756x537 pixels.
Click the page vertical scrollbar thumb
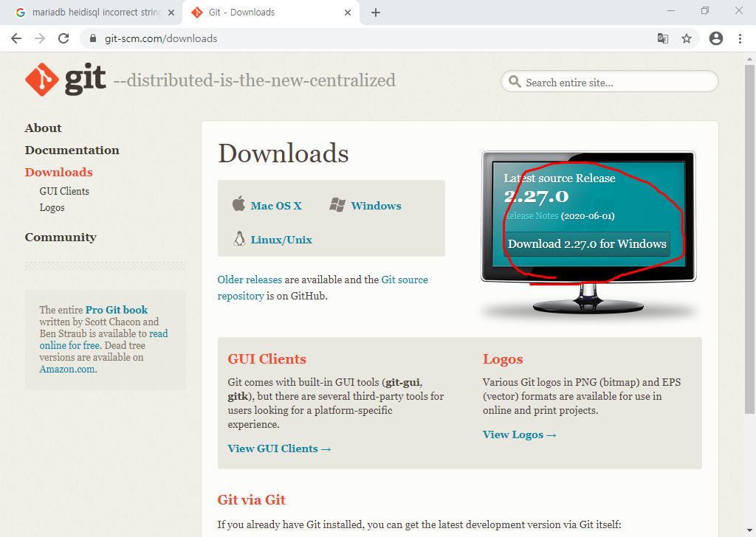749,239
